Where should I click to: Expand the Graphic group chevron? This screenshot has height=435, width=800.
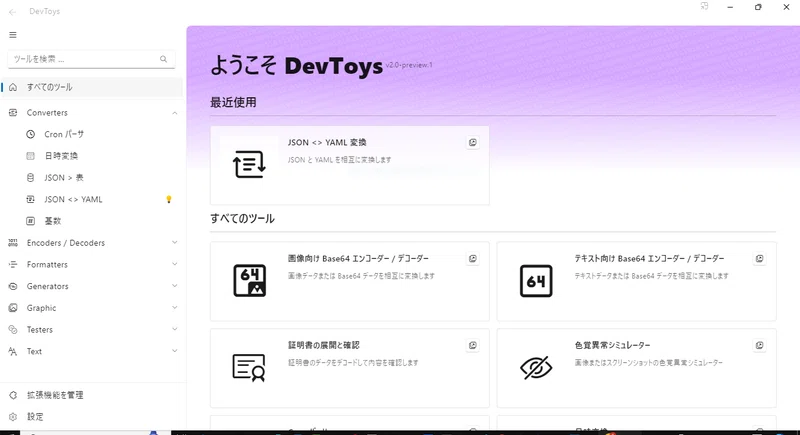click(x=174, y=308)
